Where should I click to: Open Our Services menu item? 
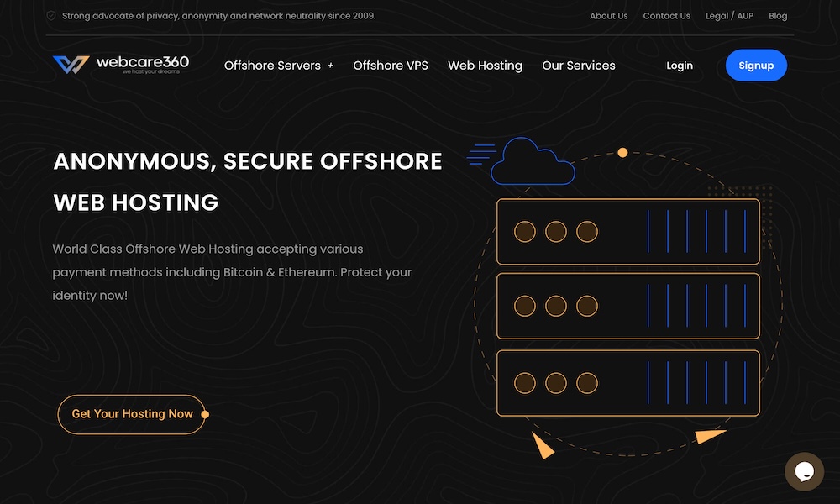pos(579,66)
